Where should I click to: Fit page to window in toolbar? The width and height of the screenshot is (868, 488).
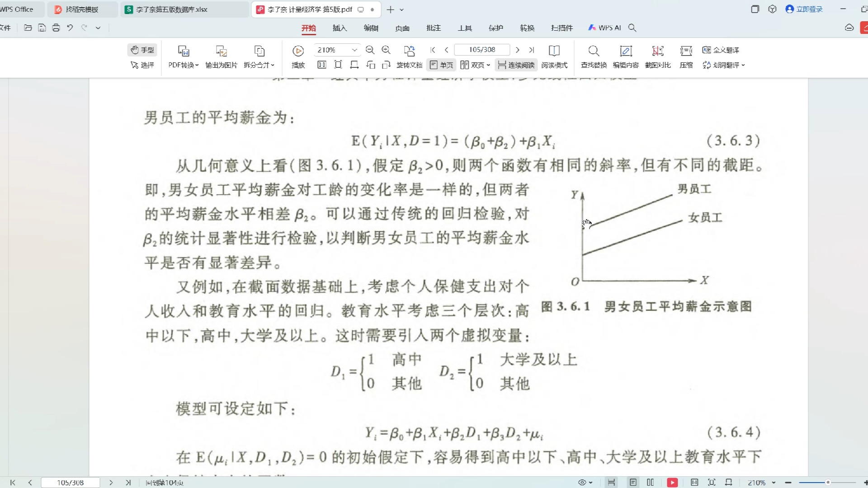click(x=338, y=65)
